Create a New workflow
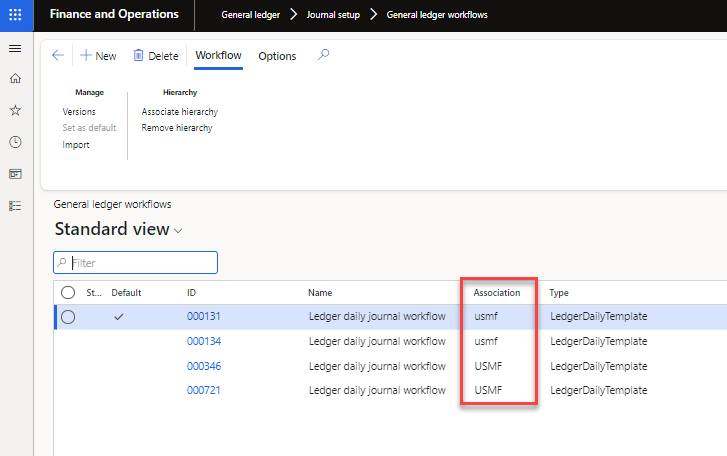The image size is (727, 456). point(98,56)
